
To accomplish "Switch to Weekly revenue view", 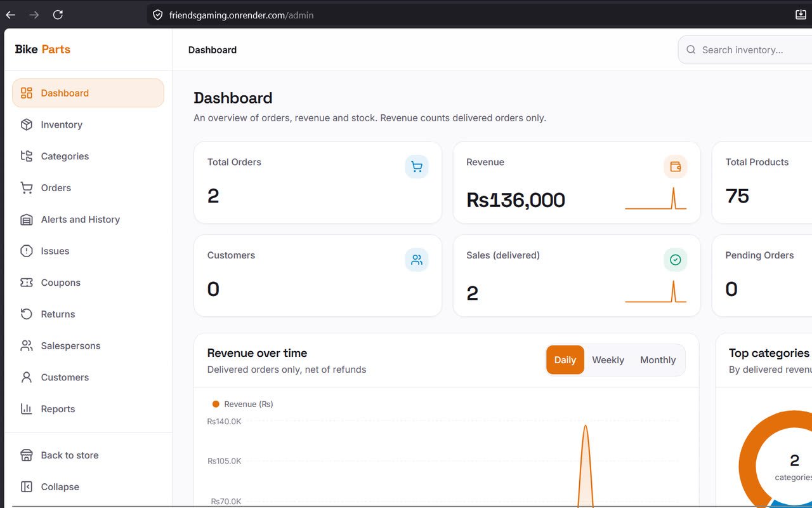I will pyautogui.click(x=608, y=360).
